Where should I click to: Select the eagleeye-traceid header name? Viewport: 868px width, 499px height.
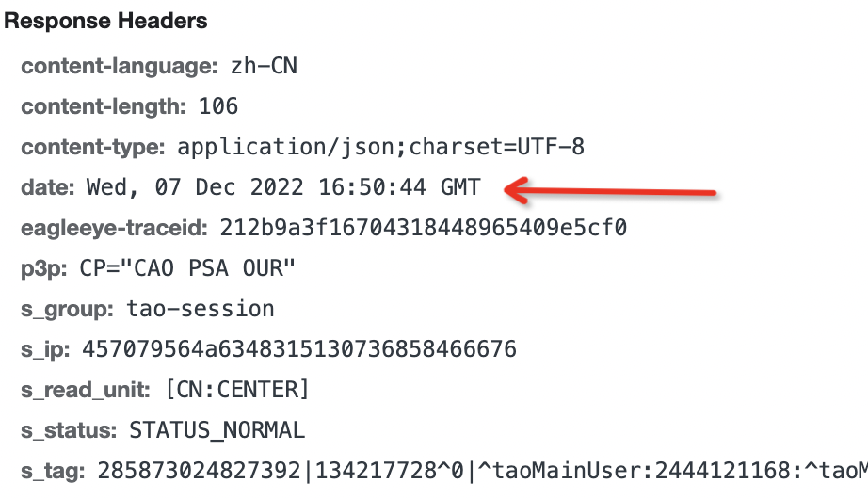(x=115, y=228)
